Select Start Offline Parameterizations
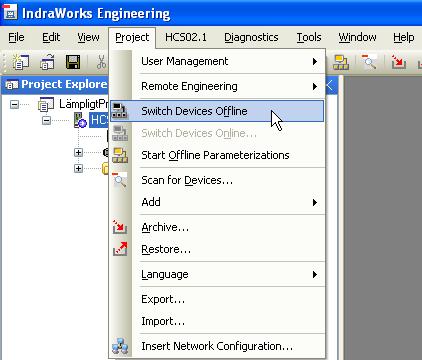422x360 pixels. pos(217,155)
